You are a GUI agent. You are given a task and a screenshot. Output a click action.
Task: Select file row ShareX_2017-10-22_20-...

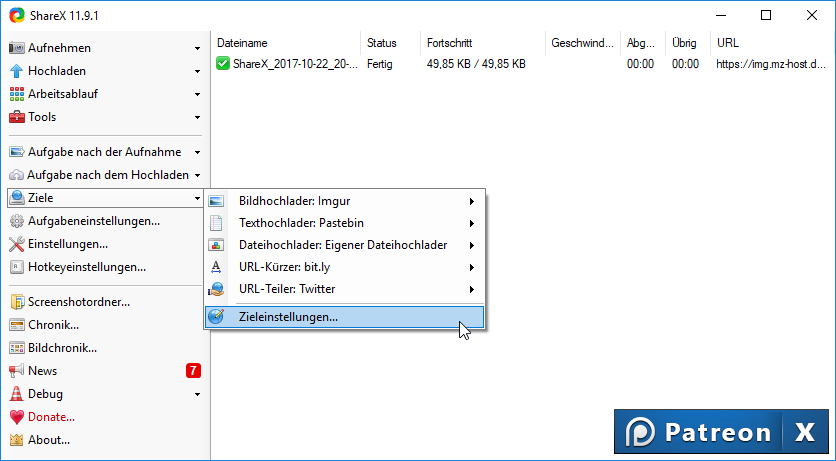click(x=296, y=64)
